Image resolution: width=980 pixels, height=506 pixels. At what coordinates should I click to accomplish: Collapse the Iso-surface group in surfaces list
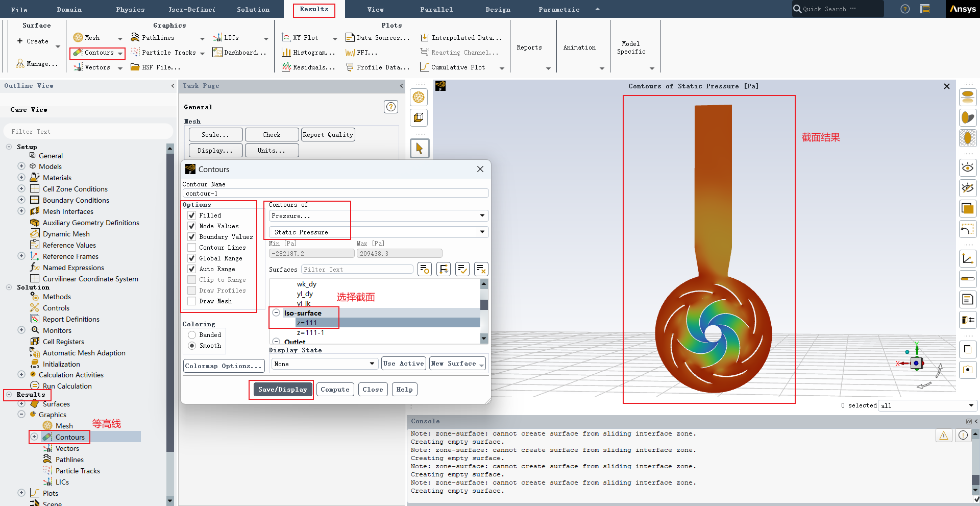click(x=276, y=313)
